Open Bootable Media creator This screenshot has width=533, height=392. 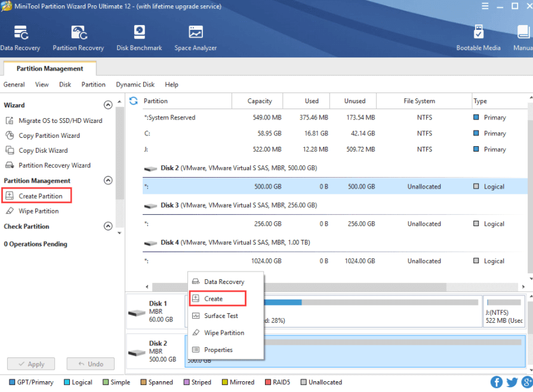tap(478, 36)
